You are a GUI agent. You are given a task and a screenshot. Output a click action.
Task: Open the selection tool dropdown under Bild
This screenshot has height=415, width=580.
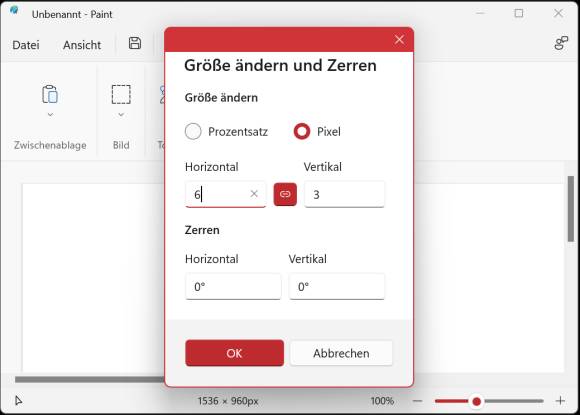tap(121, 115)
